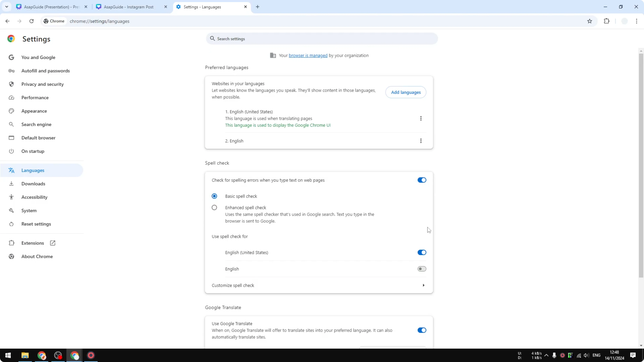Viewport: 644px width, 362px height.
Task: Open Chrome three-dot menu
Action: point(636,21)
